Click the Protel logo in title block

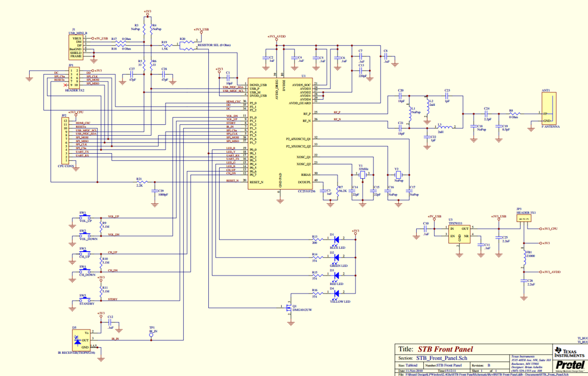pyautogui.click(x=569, y=365)
